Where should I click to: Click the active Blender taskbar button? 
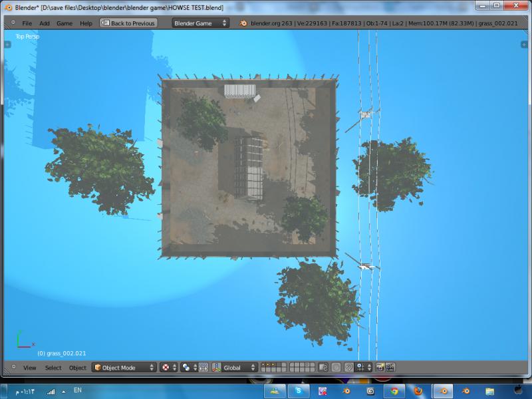pyautogui.click(x=442, y=391)
